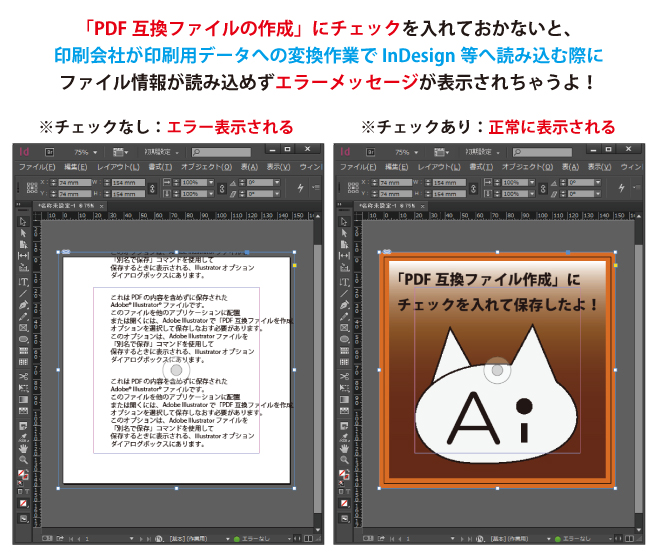658x560 pixels.
Task: Toggle constrain scale proportions link, error-text window
Action: [222, 188]
